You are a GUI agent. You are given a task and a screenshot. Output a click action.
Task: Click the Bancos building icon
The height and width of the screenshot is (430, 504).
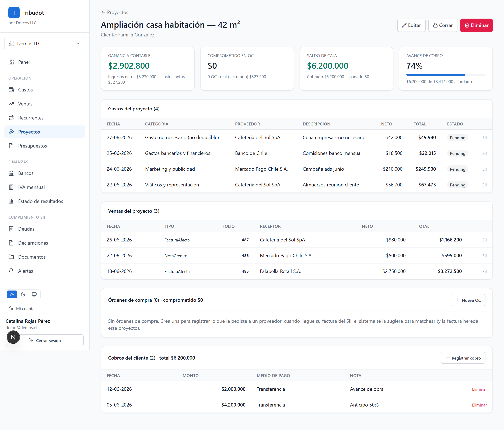pyautogui.click(x=11, y=173)
